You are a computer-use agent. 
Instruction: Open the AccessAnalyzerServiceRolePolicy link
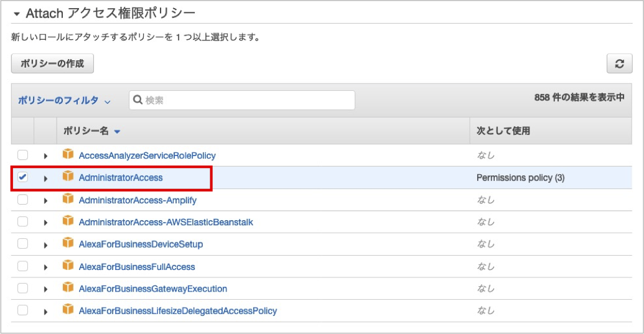click(147, 155)
